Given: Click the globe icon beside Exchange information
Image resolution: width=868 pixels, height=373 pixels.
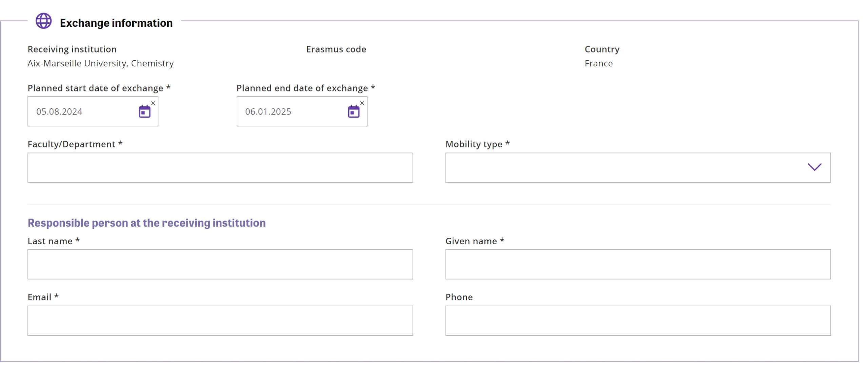Looking at the screenshot, I should coord(43,21).
